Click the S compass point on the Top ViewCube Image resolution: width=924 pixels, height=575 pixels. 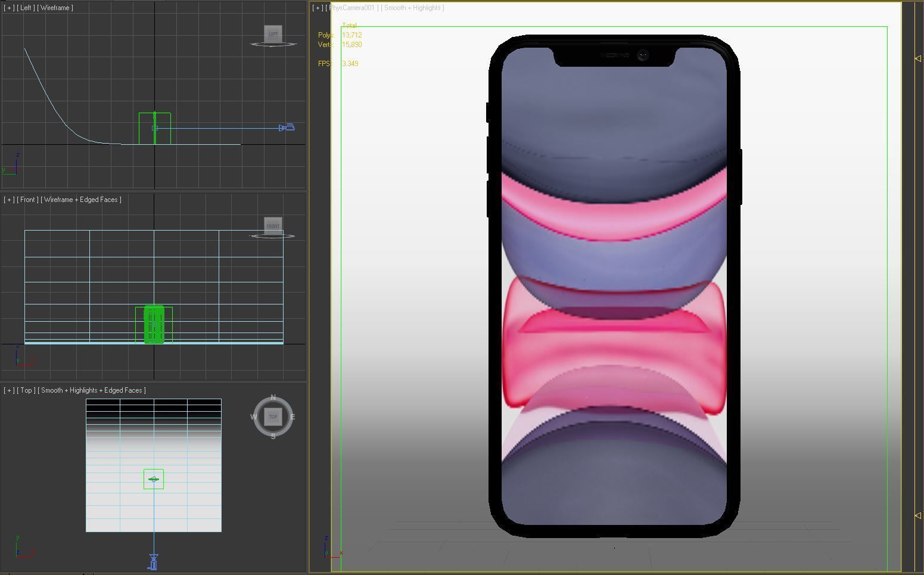[x=273, y=436]
